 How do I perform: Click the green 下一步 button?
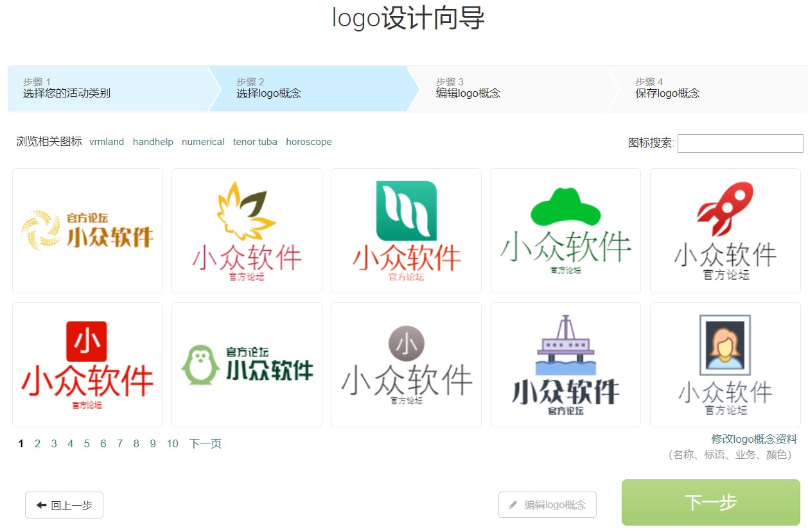[710, 502]
